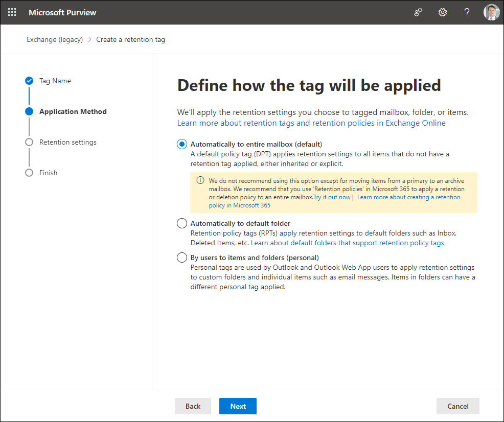Click the Automatically to entire mailbox (default) label
504x422 pixels.
point(256,144)
